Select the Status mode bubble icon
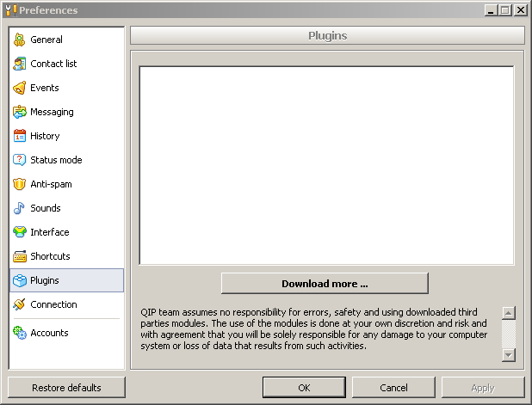The width and height of the screenshot is (532, 405). pos(20,160)
